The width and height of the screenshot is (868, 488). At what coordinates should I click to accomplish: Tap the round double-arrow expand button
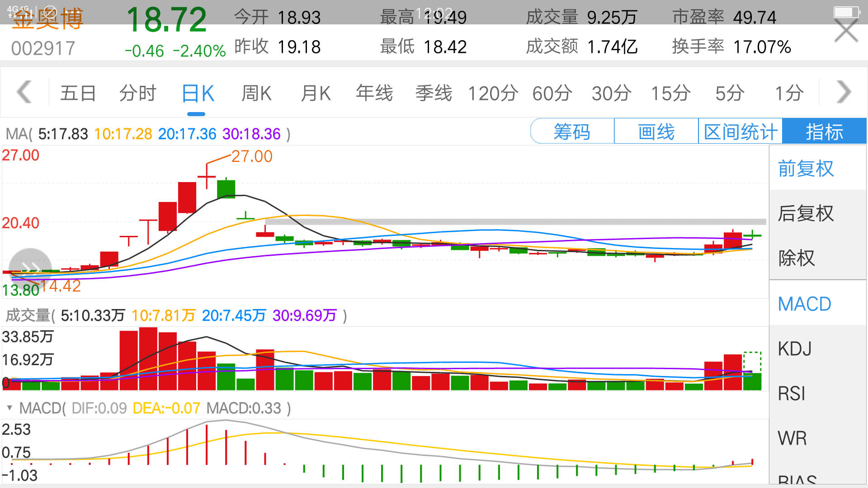pyautogui.click(x=30, y=269)
